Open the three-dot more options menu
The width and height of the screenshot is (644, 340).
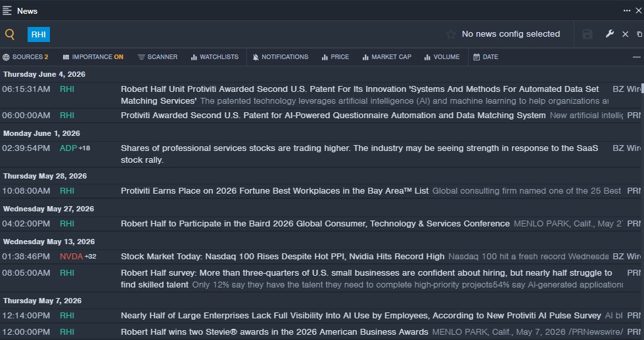pyautogui.click(x=627, y=11)
